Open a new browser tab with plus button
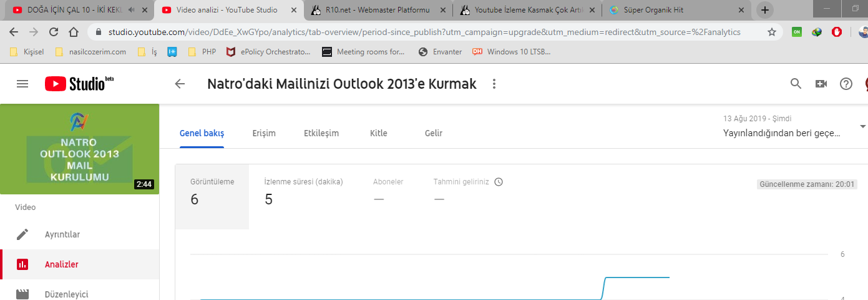The width and height of the screenshot is (868, 300). pos(765,10)
